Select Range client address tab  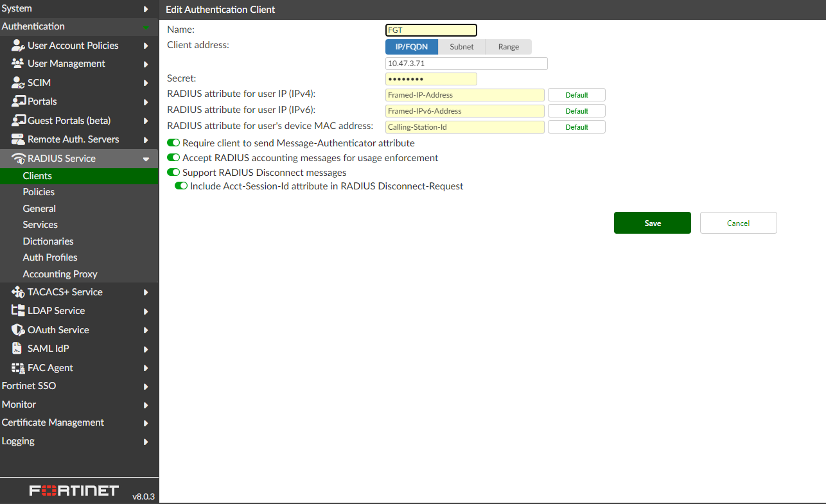pos(509,47)
